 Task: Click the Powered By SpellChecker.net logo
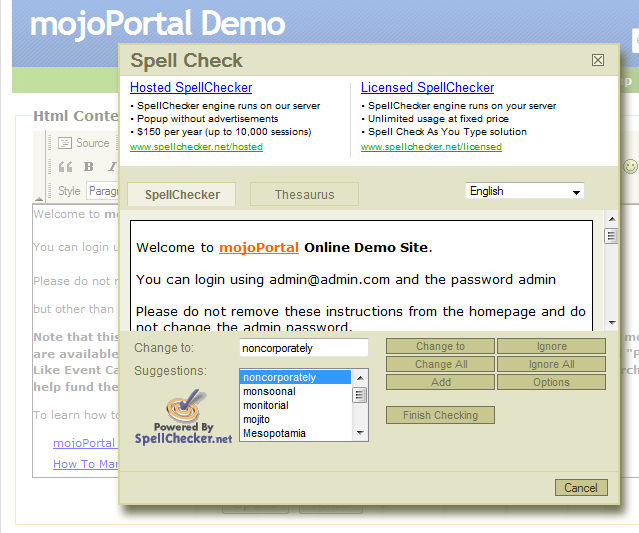point(183,417)
